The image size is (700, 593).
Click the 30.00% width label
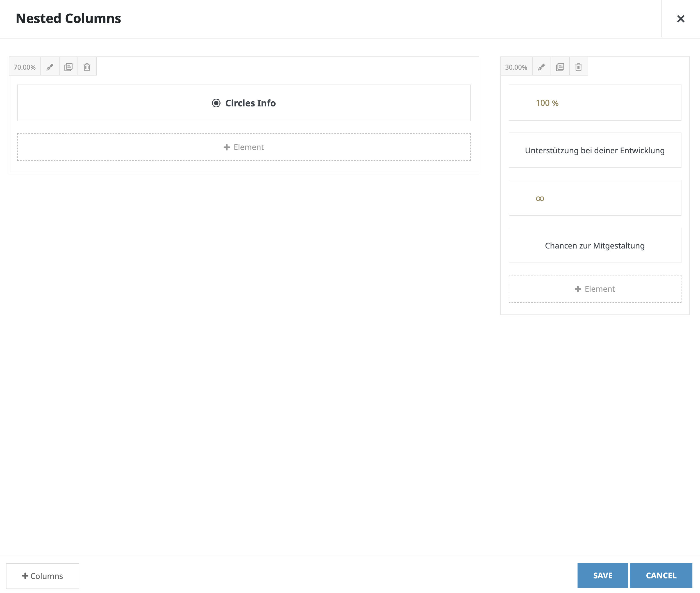click(x=516, y=67)
